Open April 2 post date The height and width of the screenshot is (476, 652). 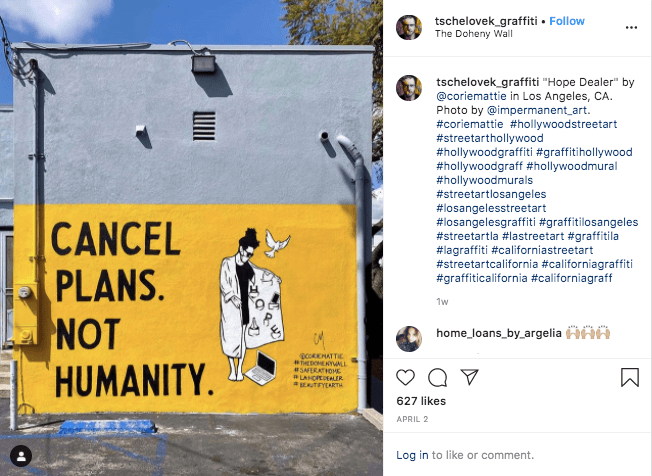[412, 419]
